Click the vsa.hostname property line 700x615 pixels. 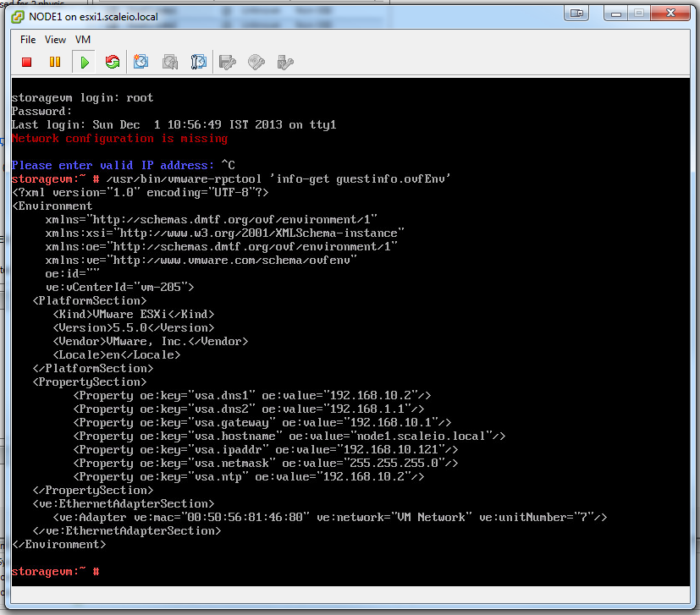point(289,437)
